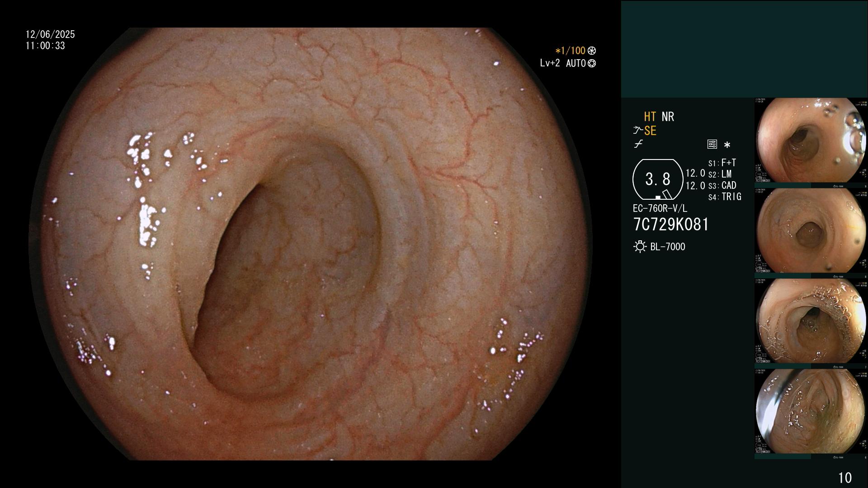Image resolution: width=868 pixels, height=488 pixels.
Task: Click the *1/100 shutter speed value
Action: [571, 51]
